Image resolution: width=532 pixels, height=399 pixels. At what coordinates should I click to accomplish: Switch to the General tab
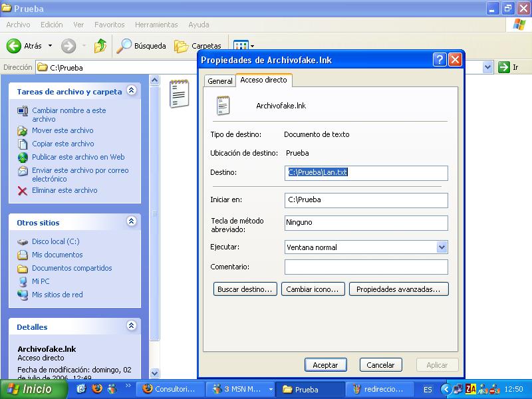tap(219, 81)
